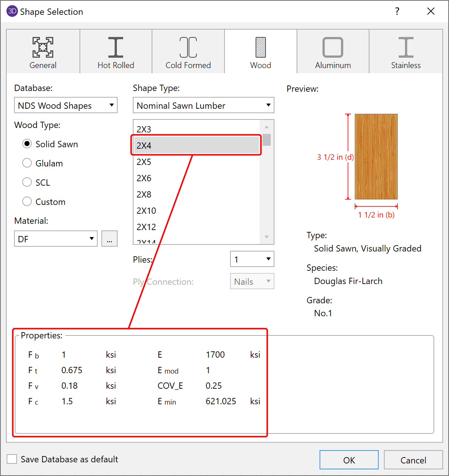Image resolution: width=449 pixels, height=476 pixels.
Task: Expand the Database NDS Wood Shapes dropdown
Action: (66, 105)
